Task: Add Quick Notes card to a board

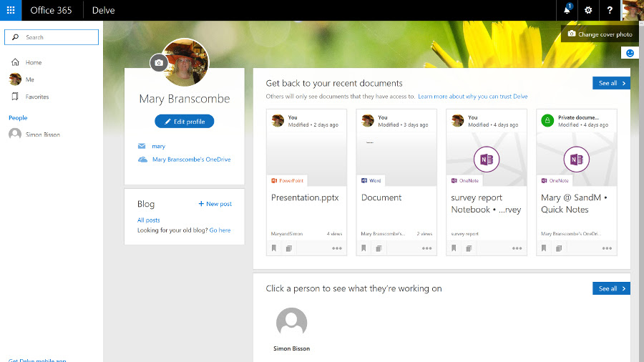Action: tap(559, 248)
